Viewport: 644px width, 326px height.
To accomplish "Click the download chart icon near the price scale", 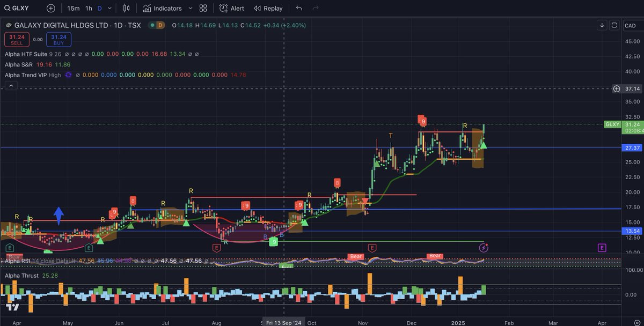I will [602, 25].
